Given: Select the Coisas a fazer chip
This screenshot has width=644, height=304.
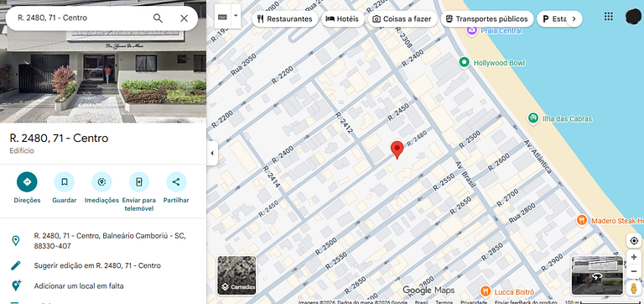Looking at the screenshot, I should [402, 19].
